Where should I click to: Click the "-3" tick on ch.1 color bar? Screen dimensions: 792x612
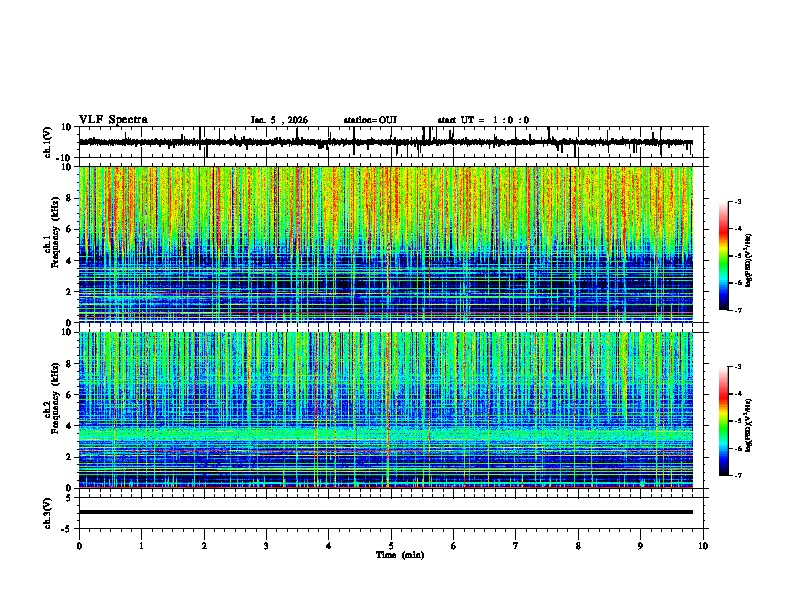738,201
